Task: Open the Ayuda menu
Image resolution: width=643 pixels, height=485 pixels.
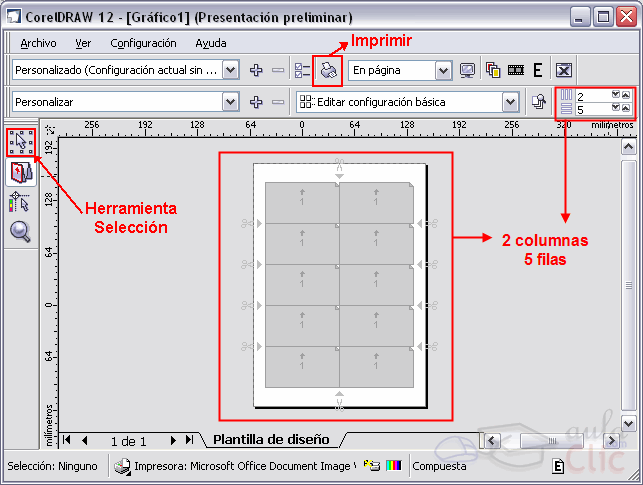Action: click(x=211, y=43)
